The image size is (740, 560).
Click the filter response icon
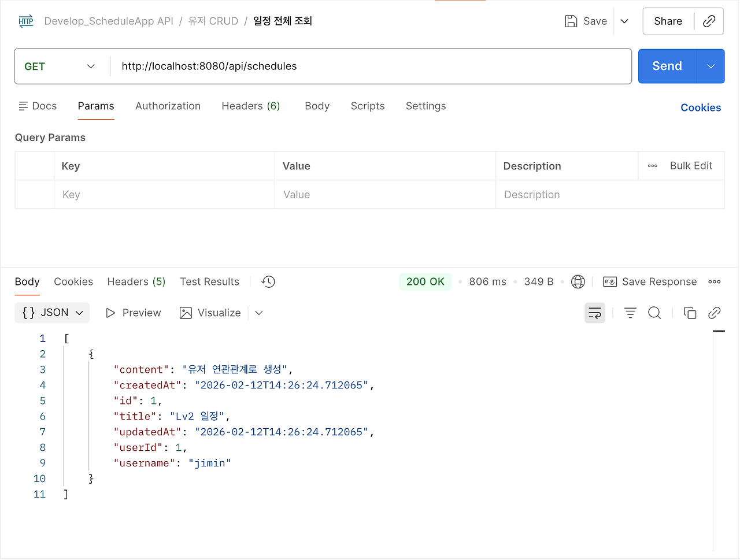(630, 313)
